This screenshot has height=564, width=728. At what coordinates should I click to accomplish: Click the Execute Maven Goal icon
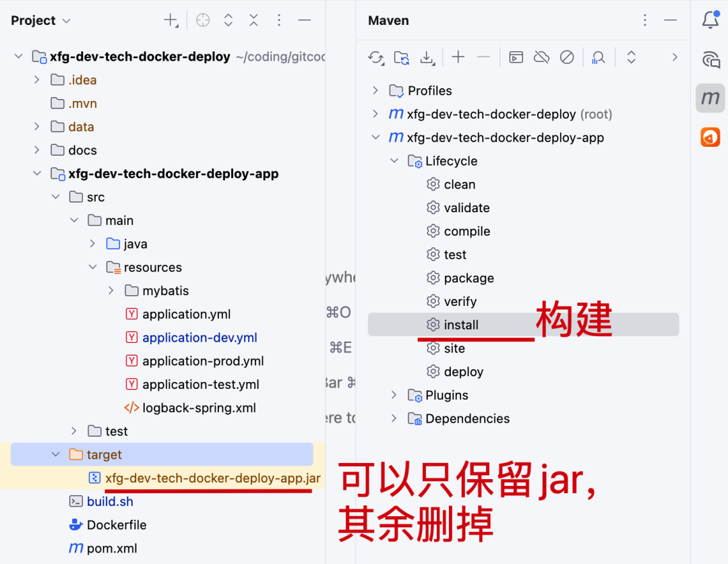[516, 57]
